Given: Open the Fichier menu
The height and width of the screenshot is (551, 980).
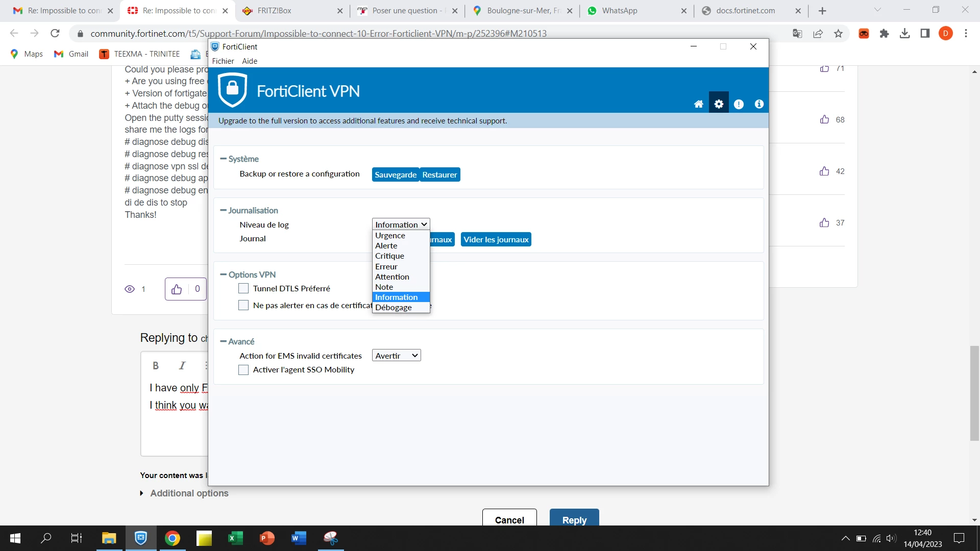Looking at the screenshot, I should (x=223, y=61).
